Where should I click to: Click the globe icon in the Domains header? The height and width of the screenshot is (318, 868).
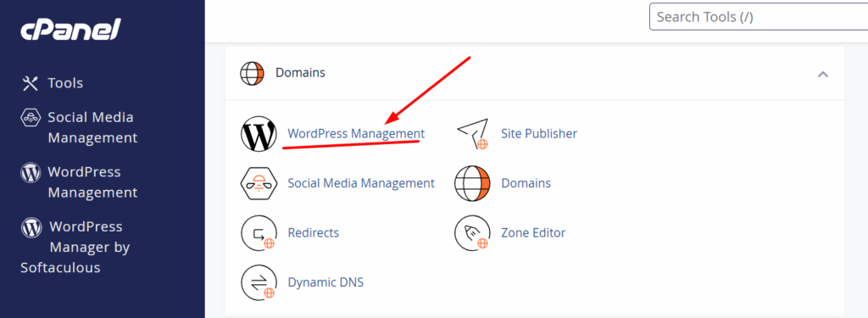tap(252, 73)
